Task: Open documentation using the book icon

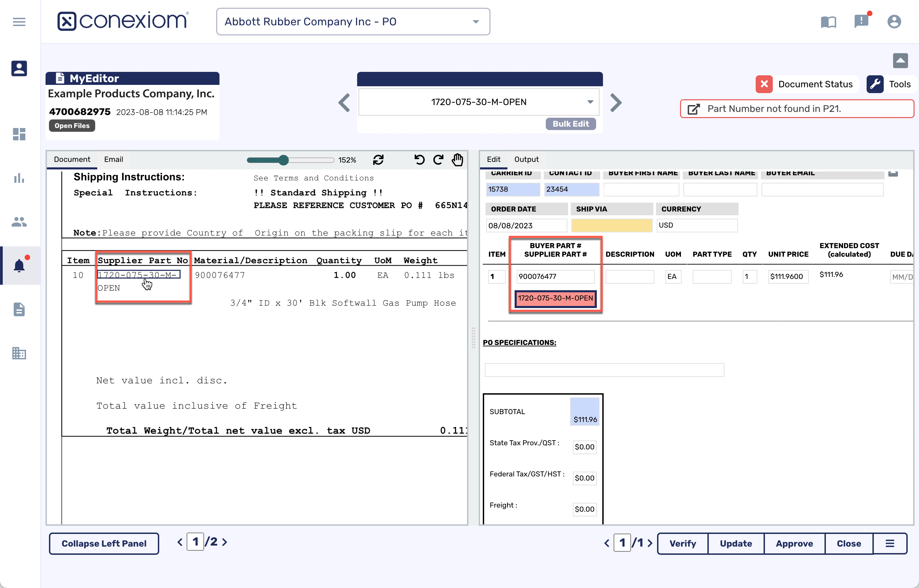Action: 829,22
